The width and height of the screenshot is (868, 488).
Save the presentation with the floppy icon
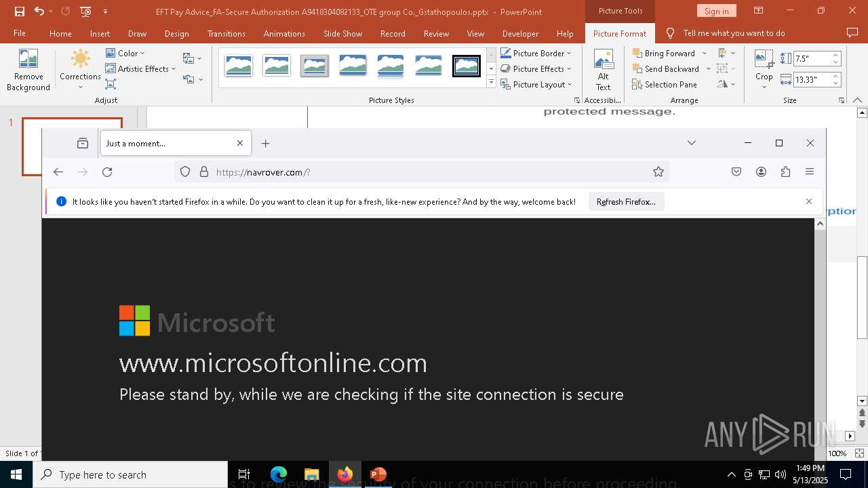20,12
